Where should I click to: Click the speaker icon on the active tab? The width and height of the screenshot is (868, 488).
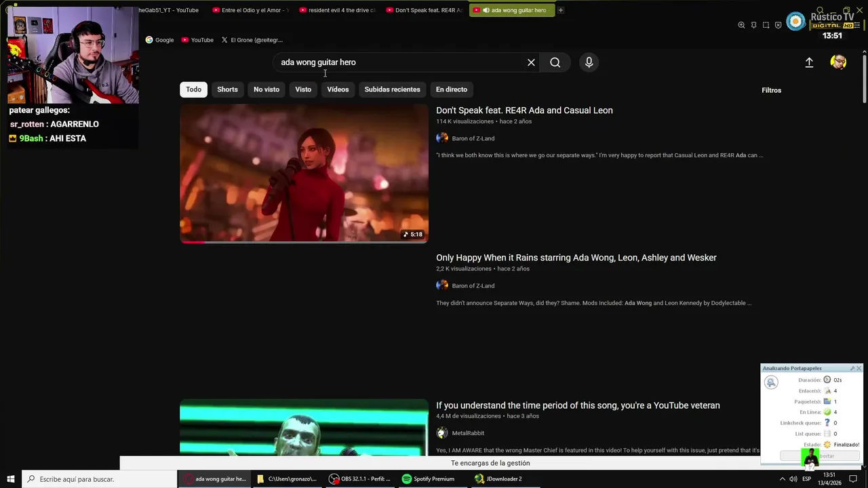tap(486, 10)
